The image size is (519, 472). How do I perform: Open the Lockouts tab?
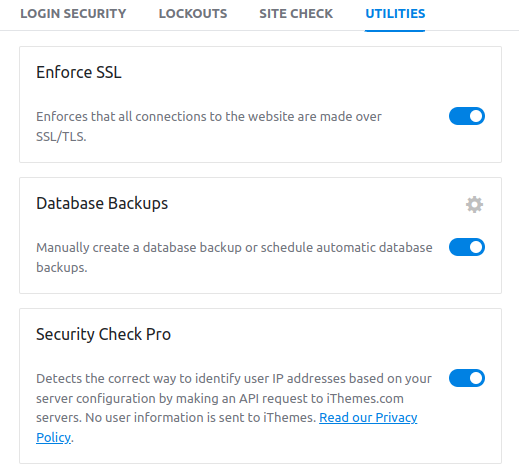[193, 14]
